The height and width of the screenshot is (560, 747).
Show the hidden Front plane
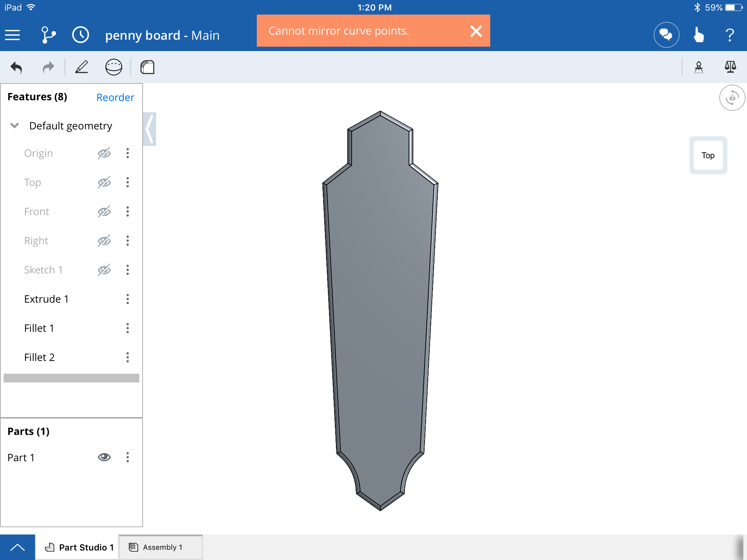pyautogui.click(x=104, y=211)
